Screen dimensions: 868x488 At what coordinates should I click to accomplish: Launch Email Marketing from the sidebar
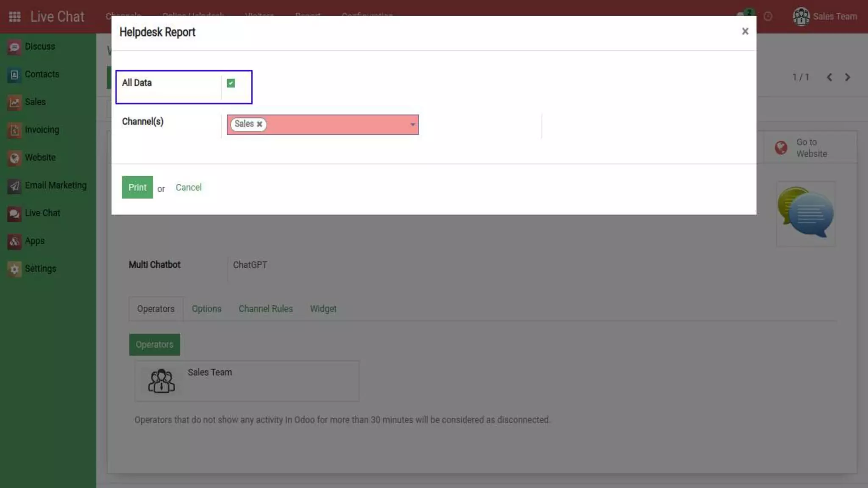pos(55,186)
